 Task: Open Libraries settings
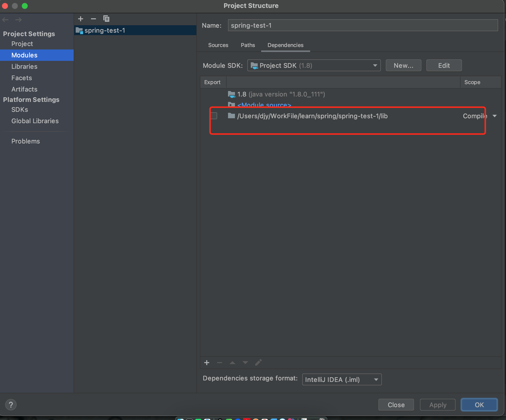24,67
